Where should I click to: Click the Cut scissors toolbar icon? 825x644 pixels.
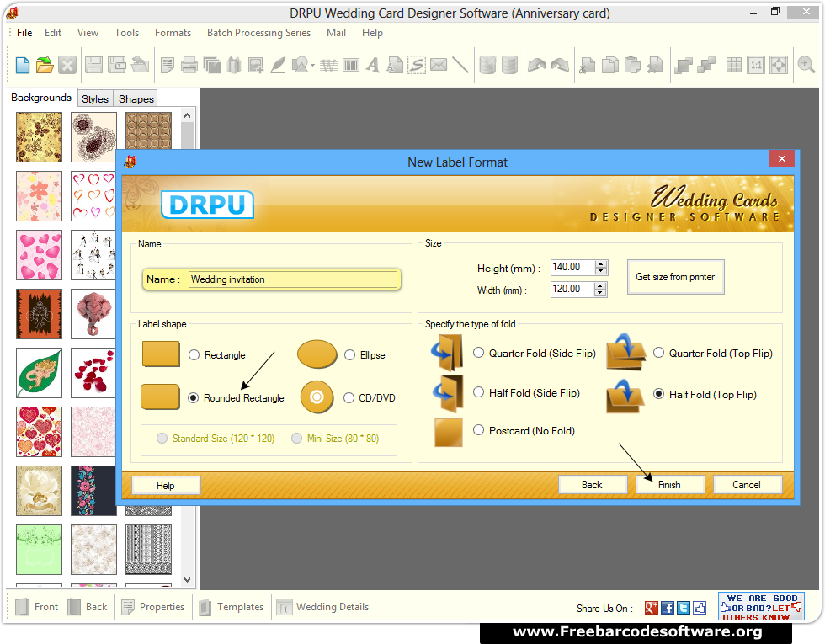pos(588,66)
